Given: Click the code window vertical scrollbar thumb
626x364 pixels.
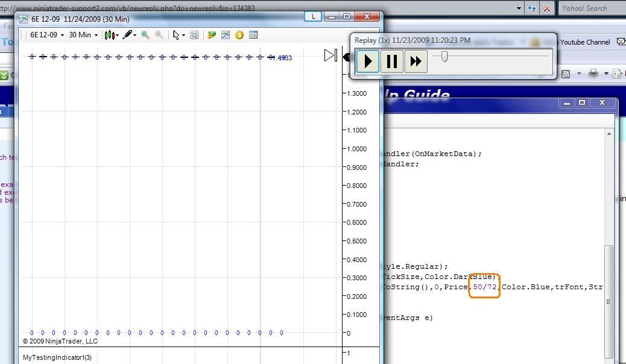Looking at the screenshot, I should [609, 302].
